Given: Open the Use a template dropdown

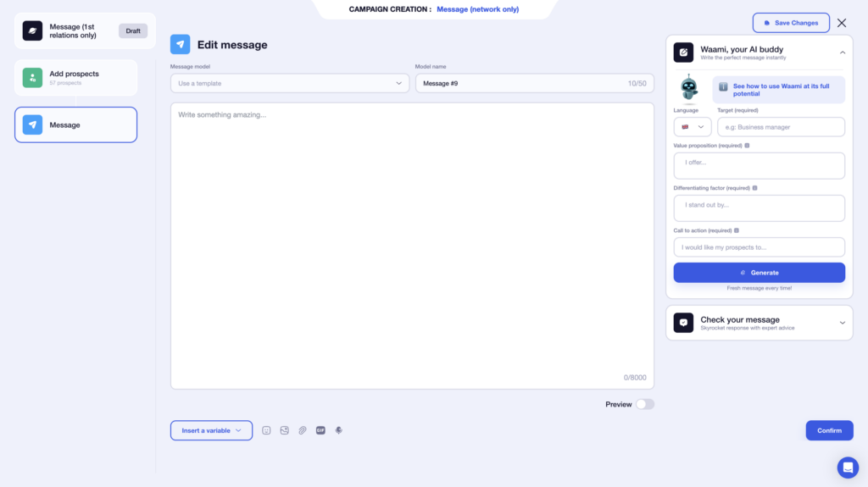Looking at the screenshot, I should pos(290,84).
